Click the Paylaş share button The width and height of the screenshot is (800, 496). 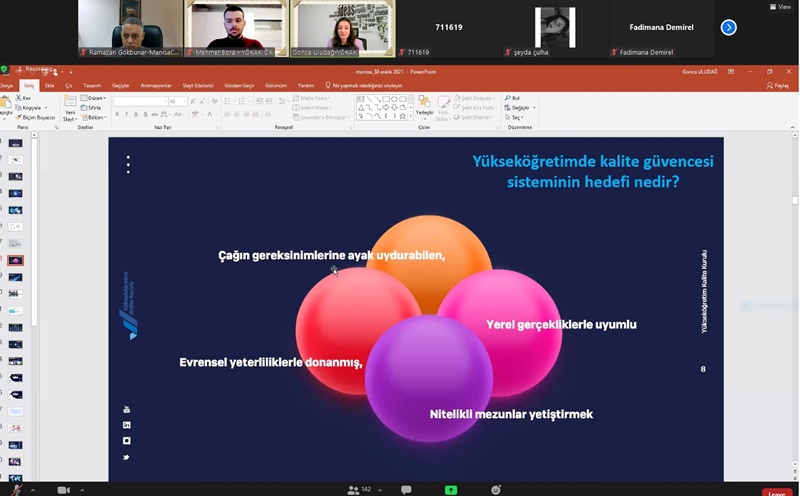[x=777, y=86]
